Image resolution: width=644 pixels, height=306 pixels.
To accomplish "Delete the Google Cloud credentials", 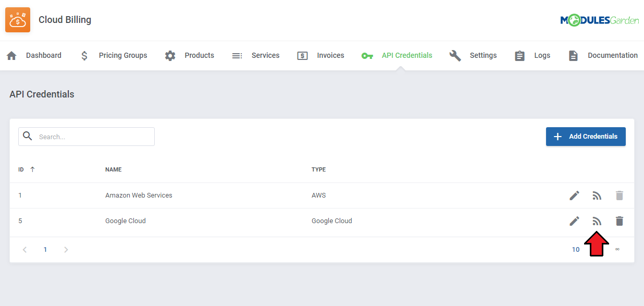I will tap(619, 221).
